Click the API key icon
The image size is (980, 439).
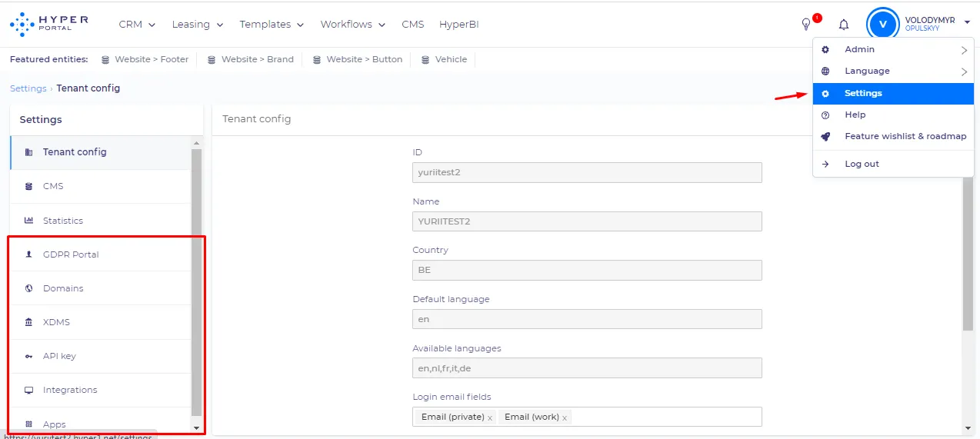(29, 356)
